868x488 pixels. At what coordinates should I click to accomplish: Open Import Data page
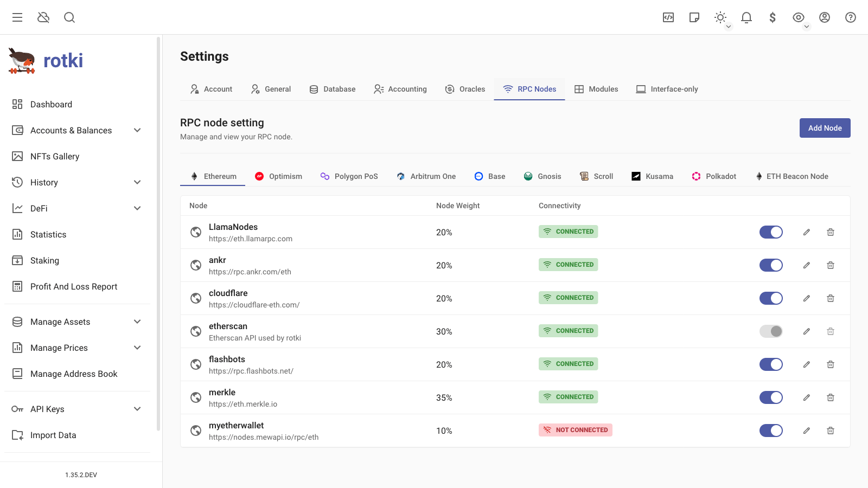point(77,435)
